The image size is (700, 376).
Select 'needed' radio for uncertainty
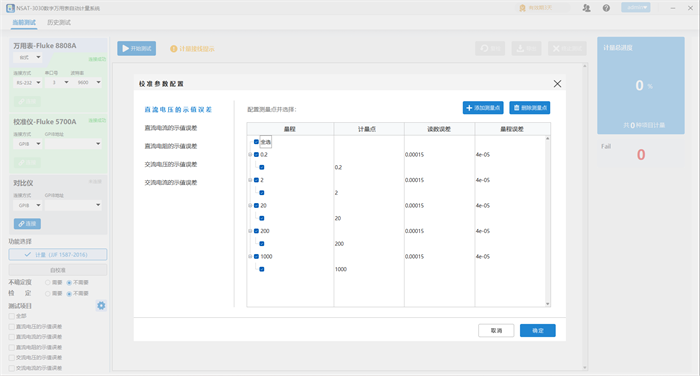pyautogui.click(x=48, y=283)
